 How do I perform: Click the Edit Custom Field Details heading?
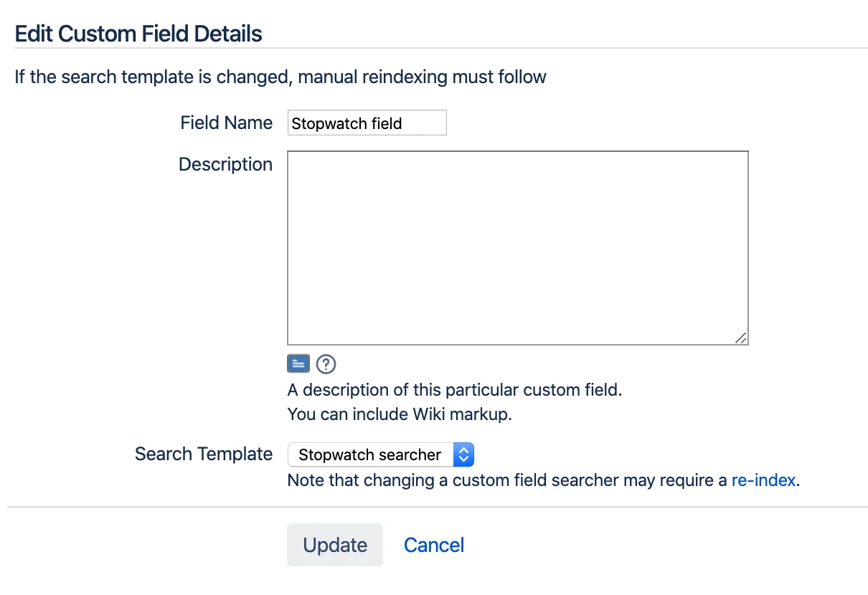[x=138, y=34]
